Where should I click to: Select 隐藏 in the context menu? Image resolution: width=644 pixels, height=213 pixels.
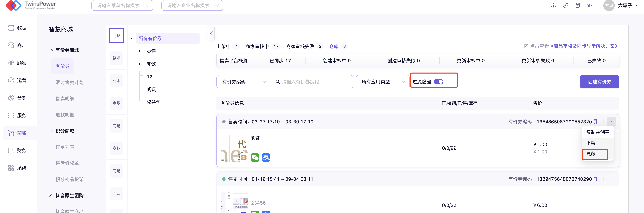tap(591, 154)
